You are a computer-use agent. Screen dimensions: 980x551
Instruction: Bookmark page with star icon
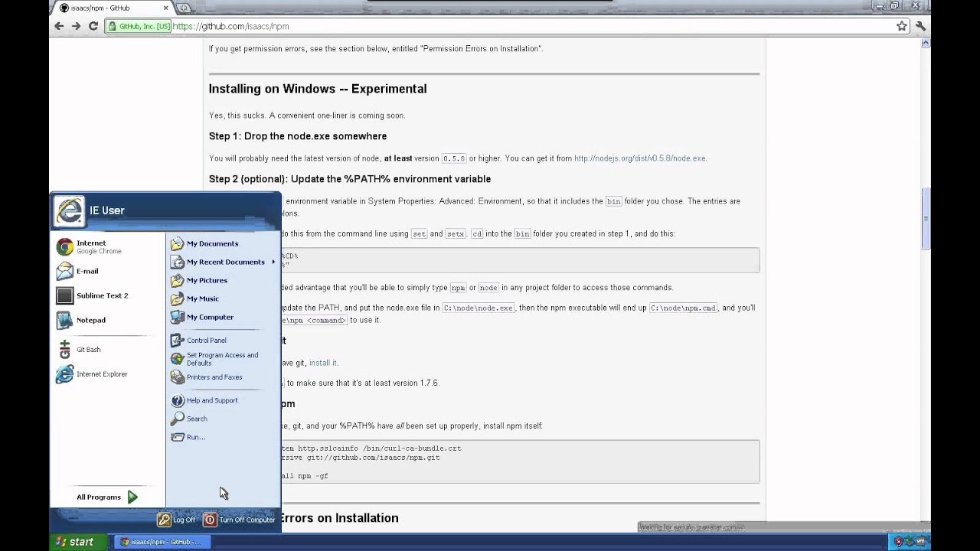tap(902, 26)
